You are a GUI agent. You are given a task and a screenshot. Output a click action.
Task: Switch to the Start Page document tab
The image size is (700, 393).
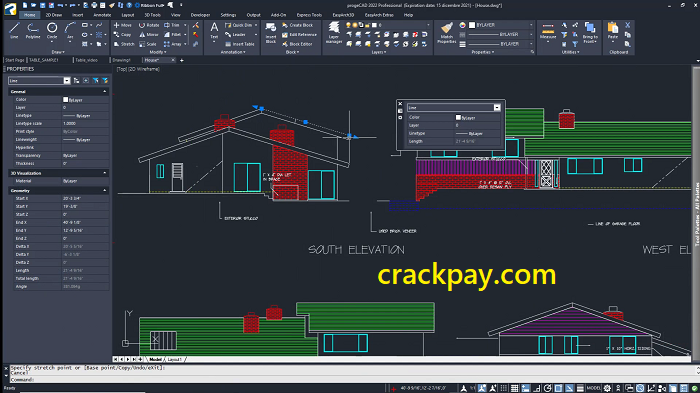(15, 60)
